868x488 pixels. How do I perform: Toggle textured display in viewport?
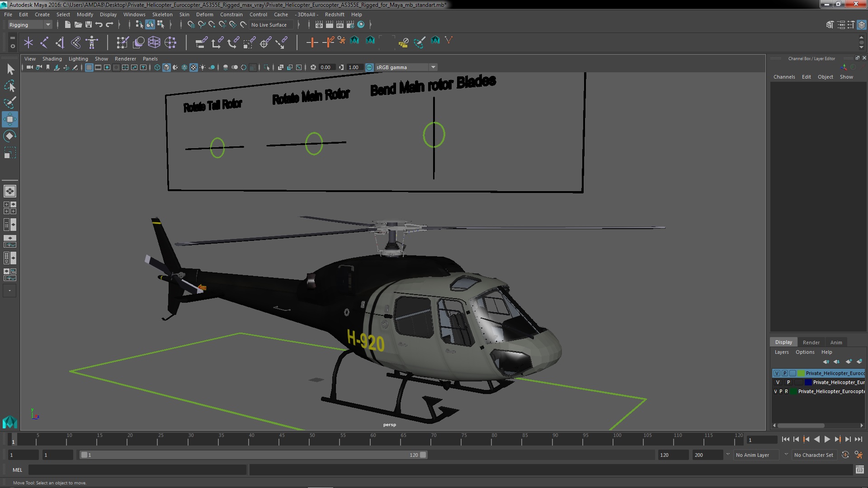click(x=193, y=67)
